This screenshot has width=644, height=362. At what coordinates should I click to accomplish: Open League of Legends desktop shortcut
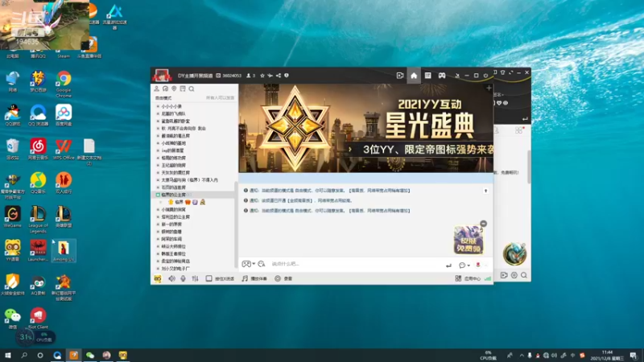[x=38, y=220]
